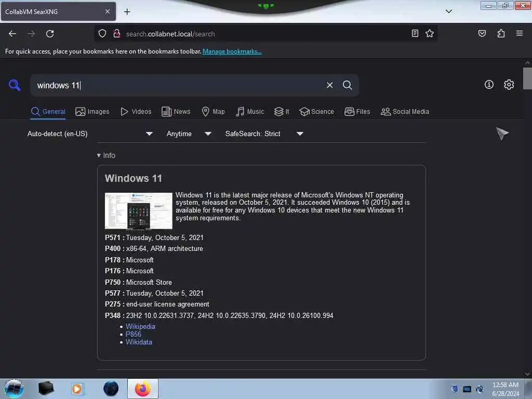The image size is (532, 399).
Task: Click the 'x86-64, ARM architecture' text
Action: pos(165,249)
